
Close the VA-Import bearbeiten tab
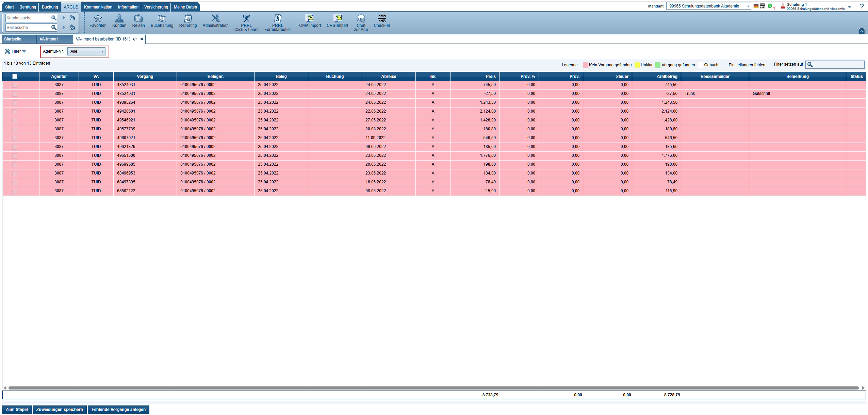(142, 39)
